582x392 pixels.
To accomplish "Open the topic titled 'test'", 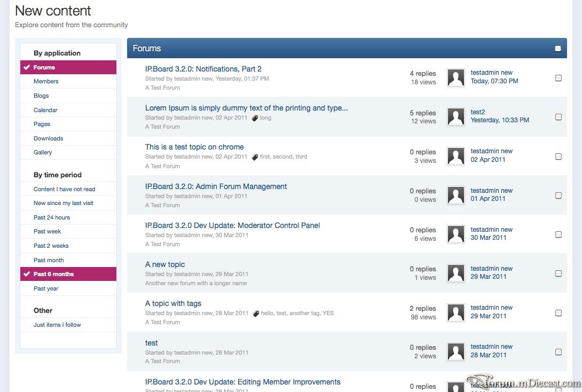I will click(152, 343).
